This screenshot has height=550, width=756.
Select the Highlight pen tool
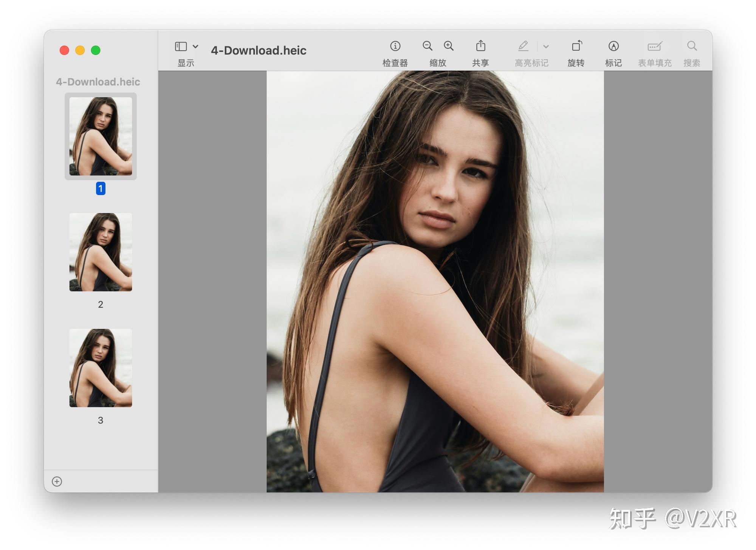click(523, 46)
